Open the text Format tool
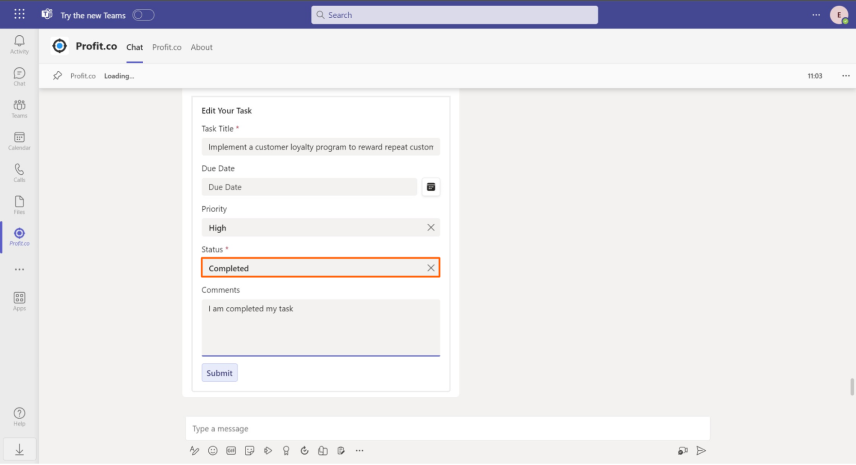856x465 pixels. [194, 451]
